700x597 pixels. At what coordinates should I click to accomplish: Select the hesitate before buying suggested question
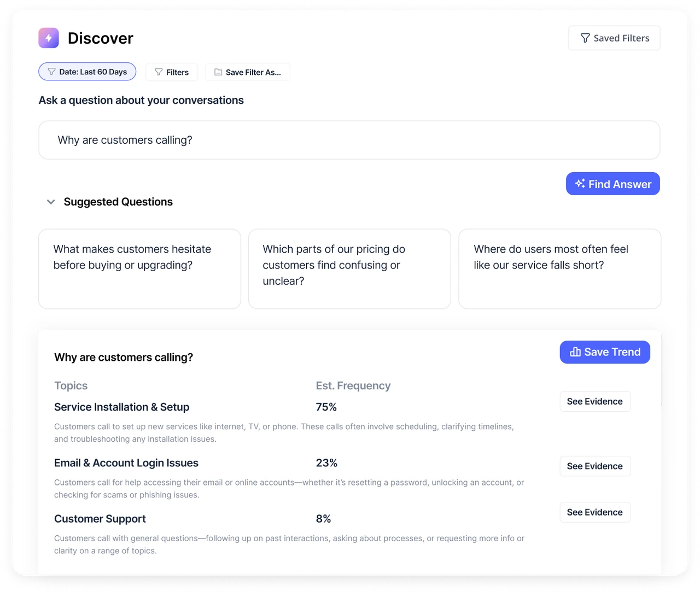139,269
